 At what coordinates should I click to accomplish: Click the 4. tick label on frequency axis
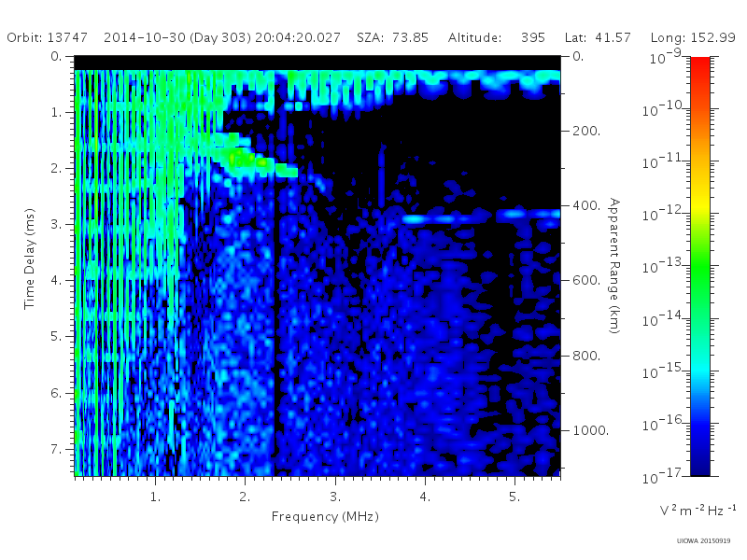[x=425, y=497]
